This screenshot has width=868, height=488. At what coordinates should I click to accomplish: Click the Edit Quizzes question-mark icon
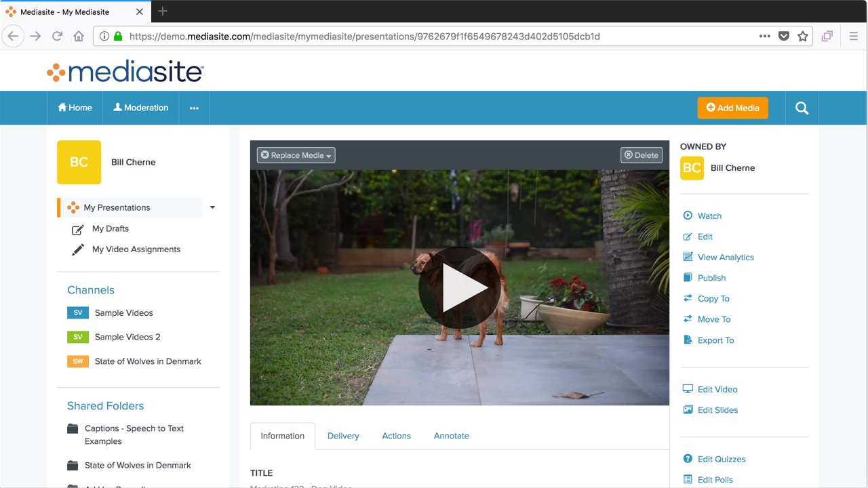click(x=688, y=459)
